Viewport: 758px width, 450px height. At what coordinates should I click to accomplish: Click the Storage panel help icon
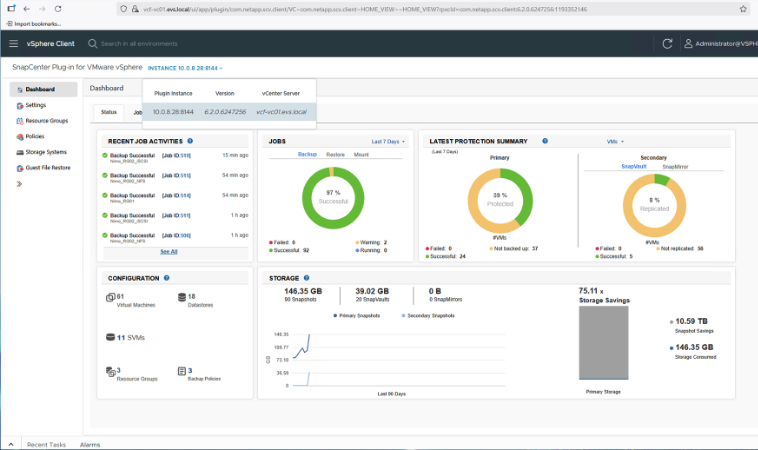[x=306, y=277]
